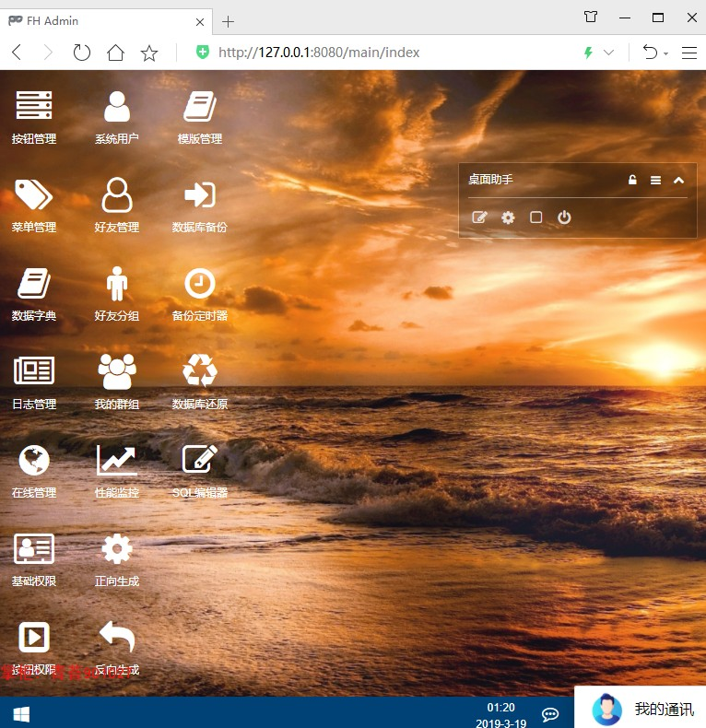Screen dimensions: 706x728
Task: Collapse the 桌面助手 panel with chevron
Action: [x=678, y=180]
